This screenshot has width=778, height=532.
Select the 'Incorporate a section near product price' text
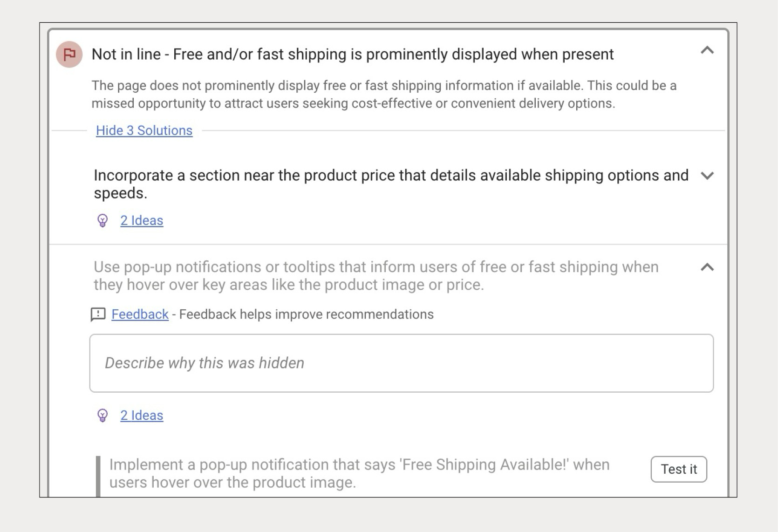(391, 184)
